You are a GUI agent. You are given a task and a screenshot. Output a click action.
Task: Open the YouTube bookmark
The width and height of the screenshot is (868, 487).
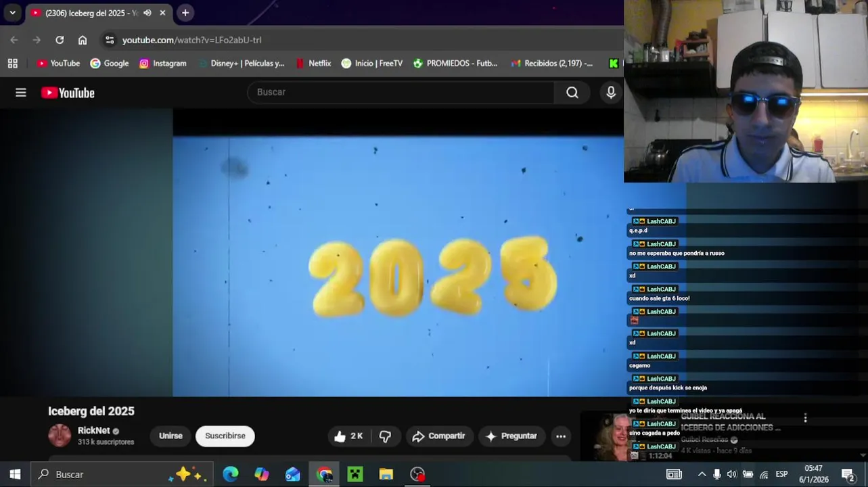[x=58, y=63]
